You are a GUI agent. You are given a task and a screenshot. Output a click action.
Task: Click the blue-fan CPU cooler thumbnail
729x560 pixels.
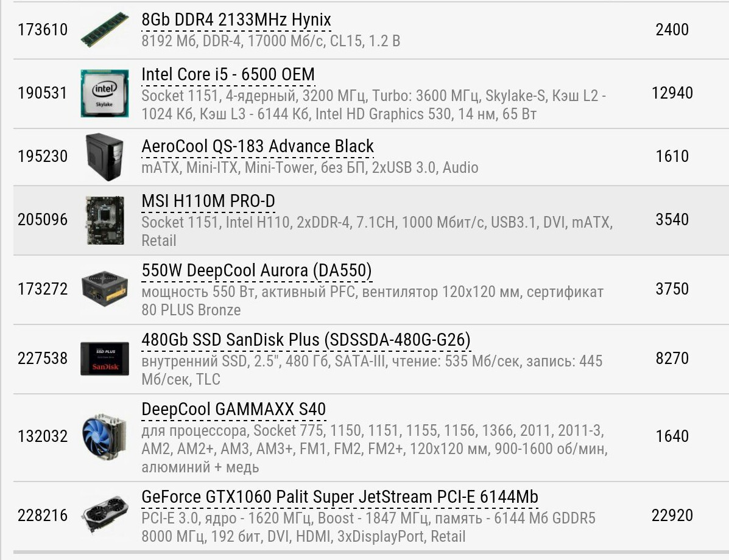coord(105,436)
